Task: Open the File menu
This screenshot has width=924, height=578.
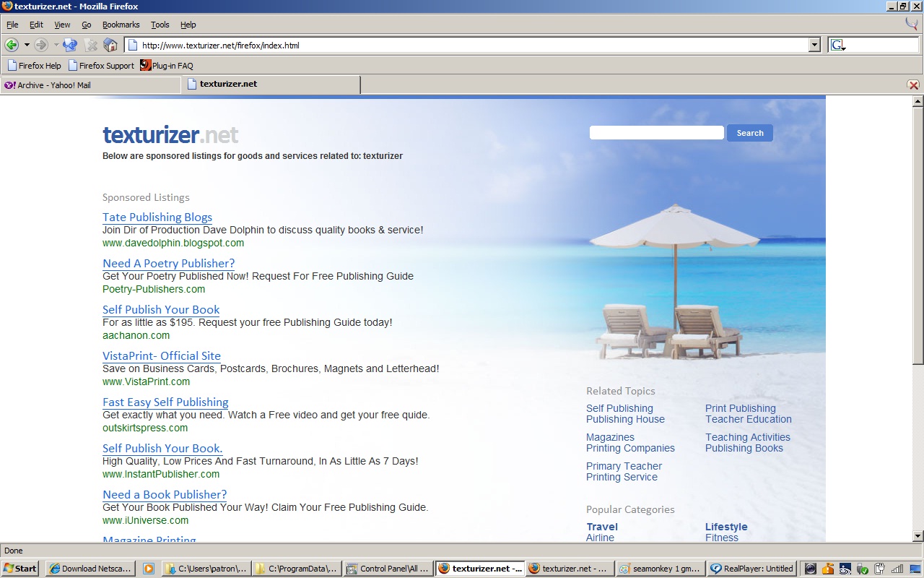Action: tap(12, 25)
